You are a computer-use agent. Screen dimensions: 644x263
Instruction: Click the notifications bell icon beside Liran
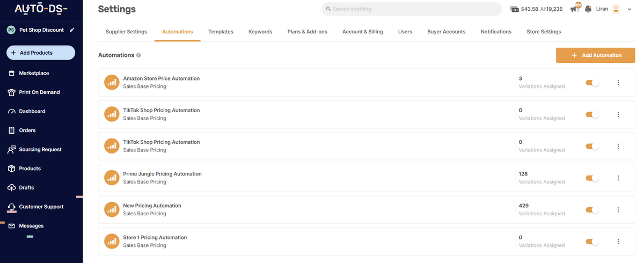[x=588, y=9]
